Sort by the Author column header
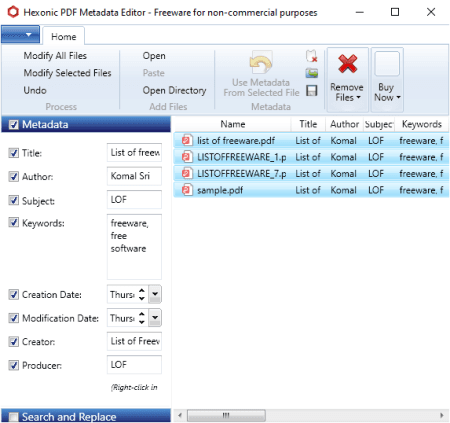This screenshot has height=423, width=450. tap(344, 124)
